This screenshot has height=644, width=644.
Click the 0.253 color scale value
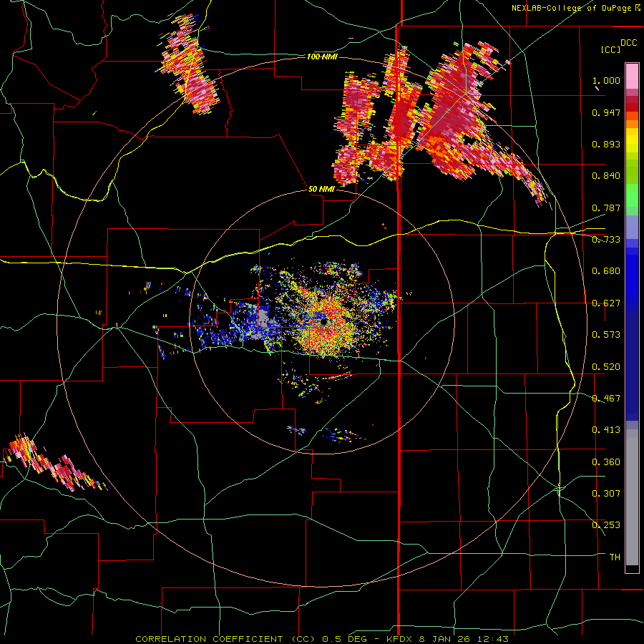606,525
